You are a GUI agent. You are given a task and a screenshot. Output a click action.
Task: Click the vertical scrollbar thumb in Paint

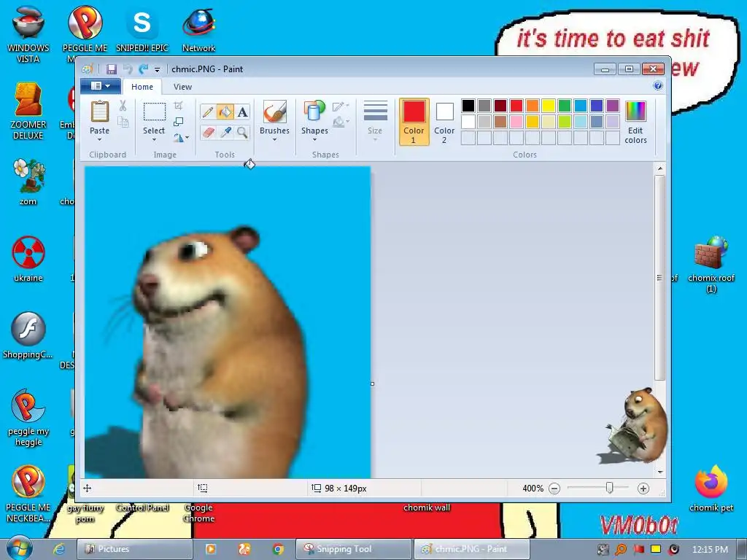coord(659,278)
